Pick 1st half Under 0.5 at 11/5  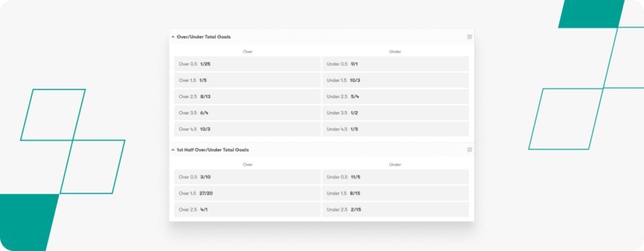[x=396, y=177]
